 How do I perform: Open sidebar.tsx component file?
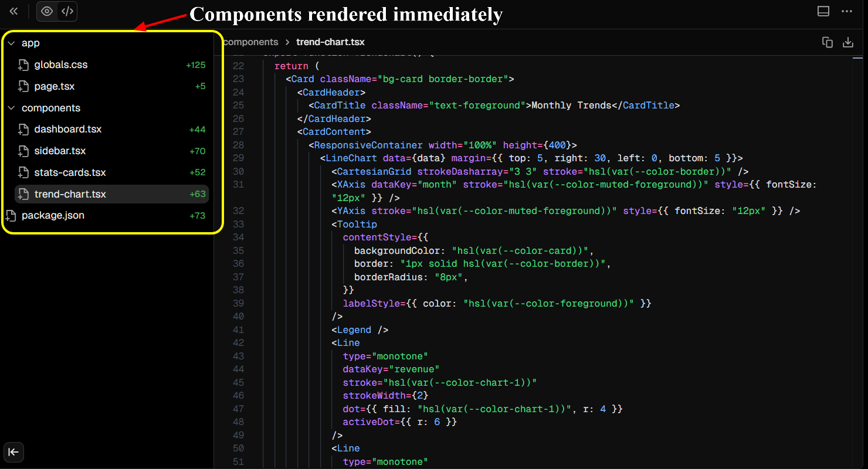click(x=60, y=151)
